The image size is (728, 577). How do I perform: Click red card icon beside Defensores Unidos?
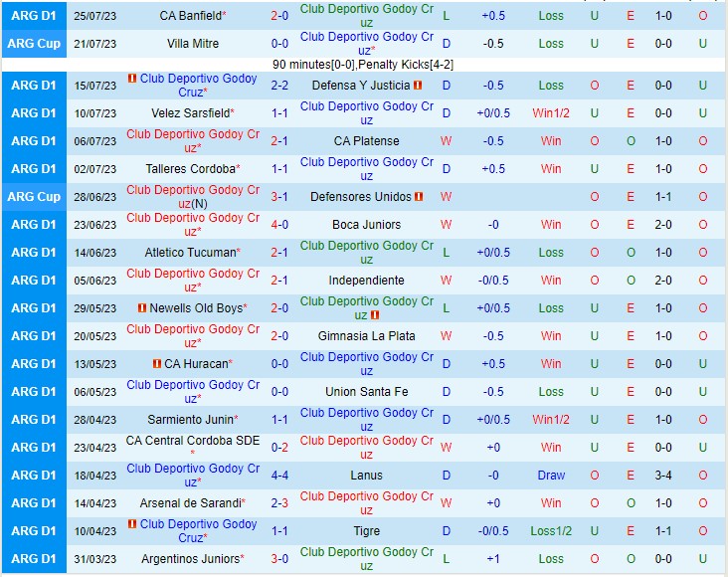[419, 197]
